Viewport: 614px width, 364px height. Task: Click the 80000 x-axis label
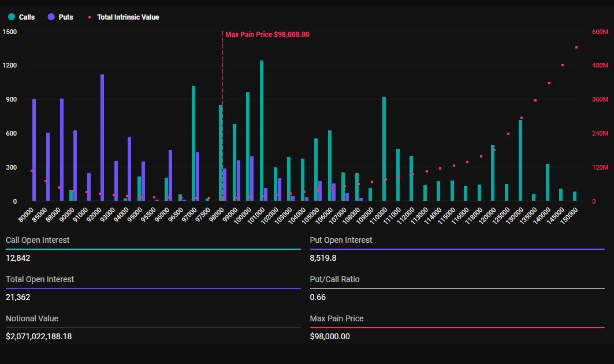click(x=26, y=215)
